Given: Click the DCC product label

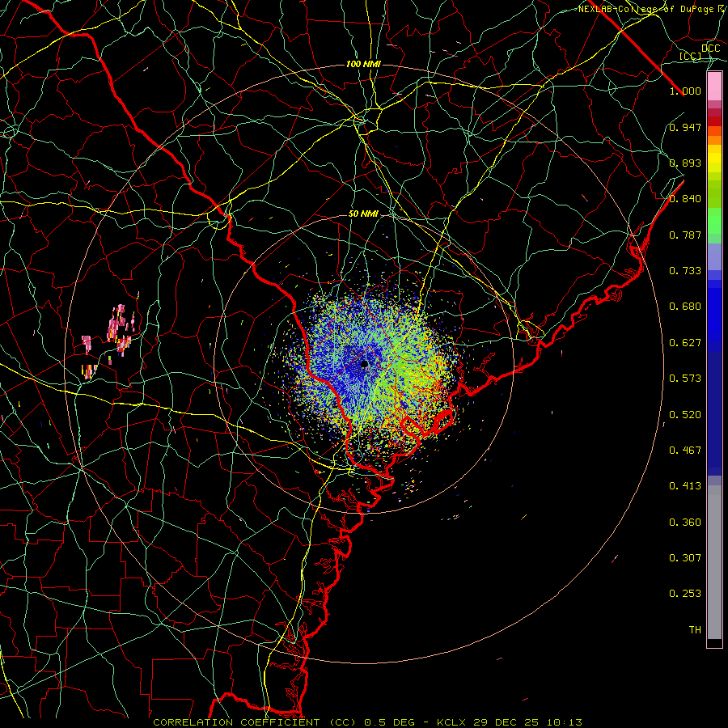Looking at the screenshot, I should coord(711,49).
